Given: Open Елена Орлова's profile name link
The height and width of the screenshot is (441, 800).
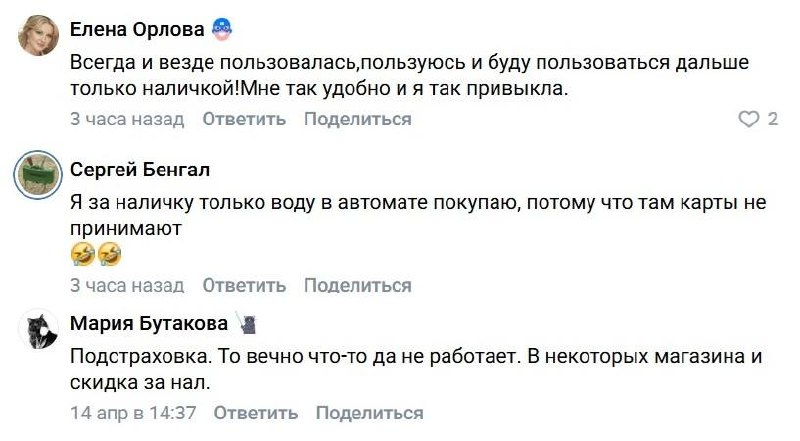Looking at the screenshot, I should click(x=136, y=31).
